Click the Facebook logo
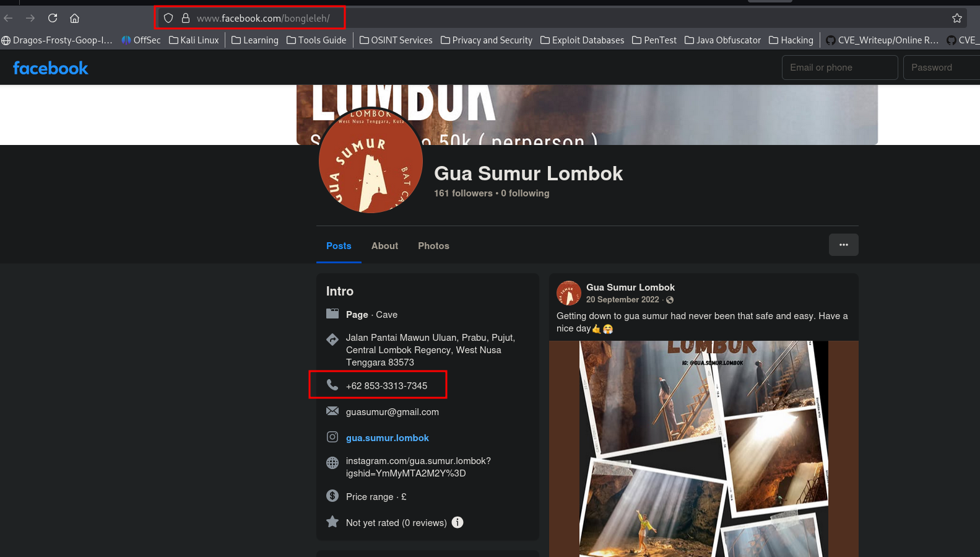The height and width of the screenshot is (557, 980). (x=51, y=68)
